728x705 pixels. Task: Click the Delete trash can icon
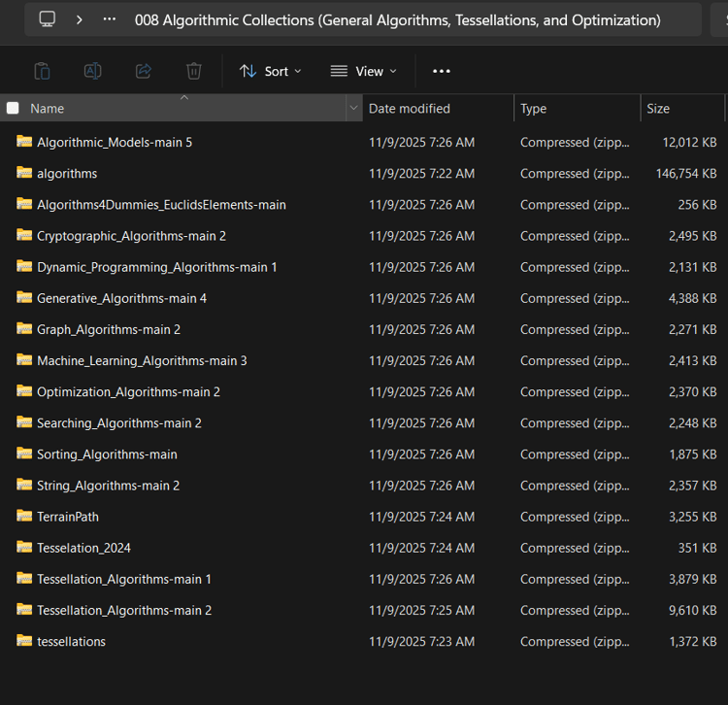(194, 71)
